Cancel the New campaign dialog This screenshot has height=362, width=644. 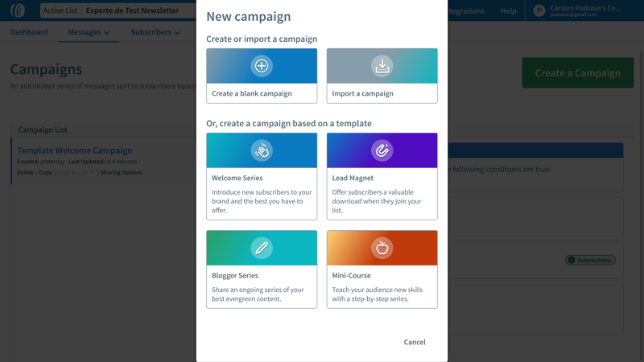pyautogui.click(x=415, y=342)
